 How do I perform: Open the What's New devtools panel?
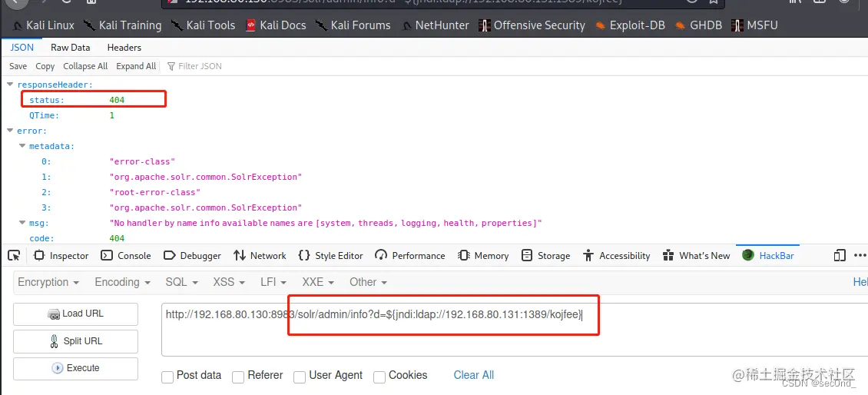click(697, 255)
